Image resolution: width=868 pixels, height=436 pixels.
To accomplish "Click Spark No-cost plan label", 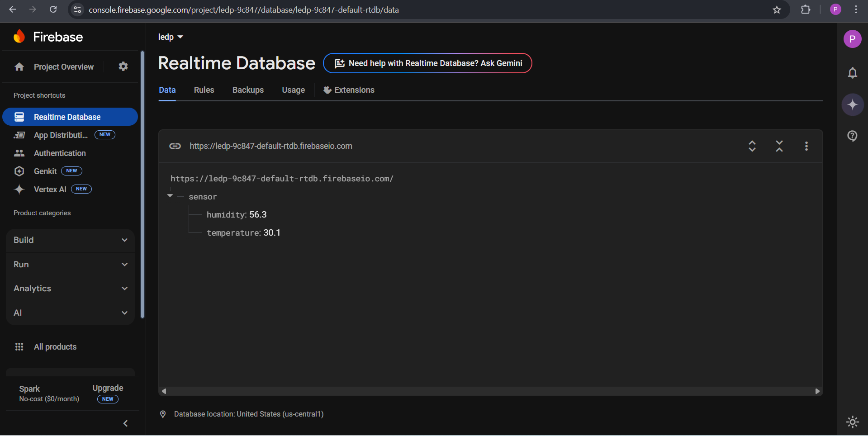I will tap(49, 393).
